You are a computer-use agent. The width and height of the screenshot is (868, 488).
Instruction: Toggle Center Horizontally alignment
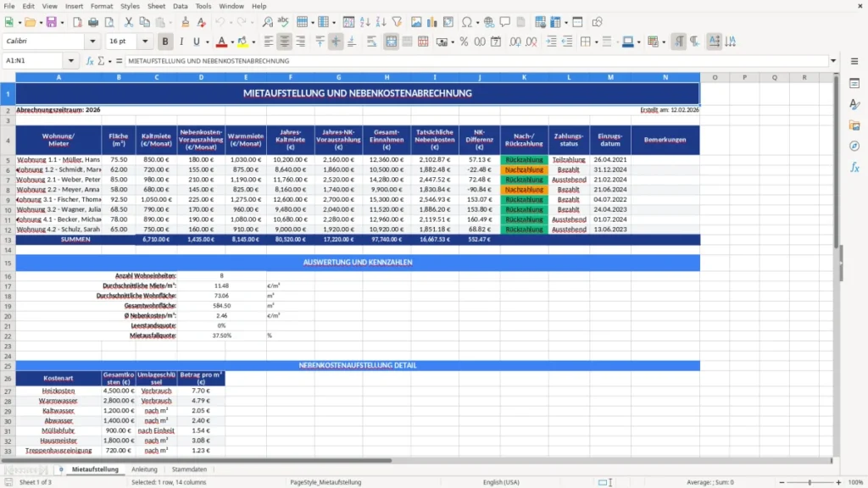[285, 42]
